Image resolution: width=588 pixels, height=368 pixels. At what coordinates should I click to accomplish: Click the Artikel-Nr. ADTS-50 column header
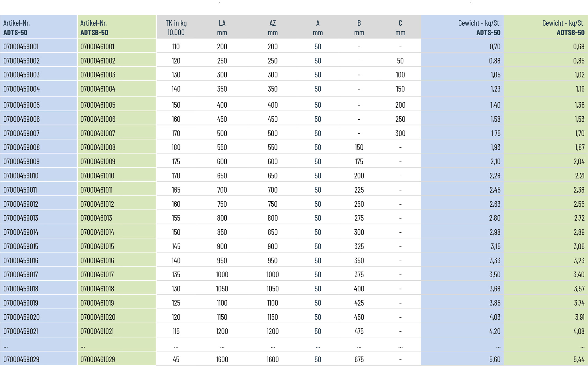[x=17, y=28]
